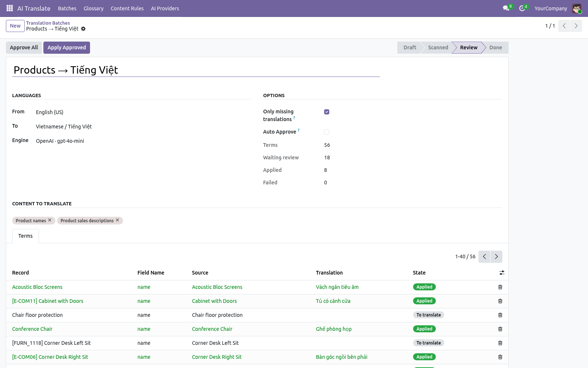
Task: Select the Review status stage
Action: 469,47
